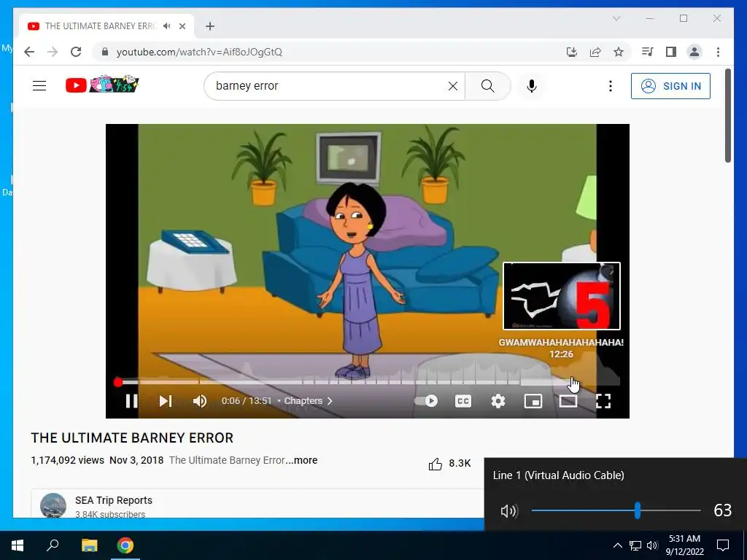This screenshot has width=747, height=560.
Task: Click the search magnifier button
Action: 487,86
